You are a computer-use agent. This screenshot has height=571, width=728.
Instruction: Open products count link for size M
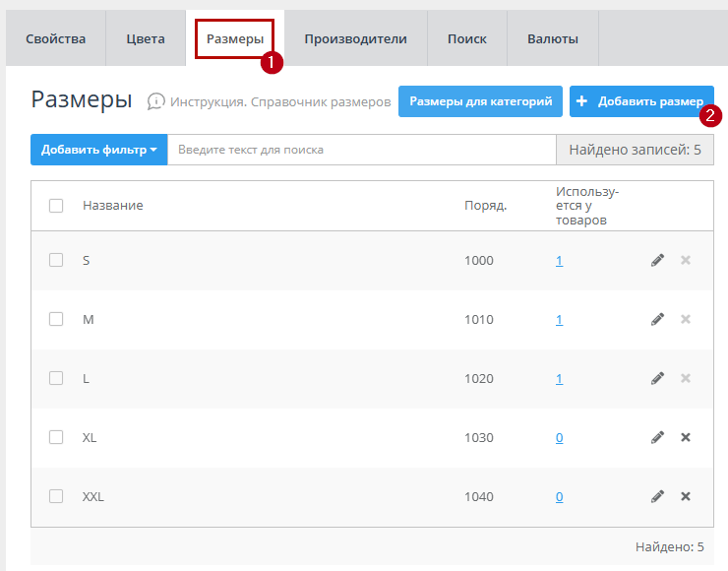click(559, 320)
